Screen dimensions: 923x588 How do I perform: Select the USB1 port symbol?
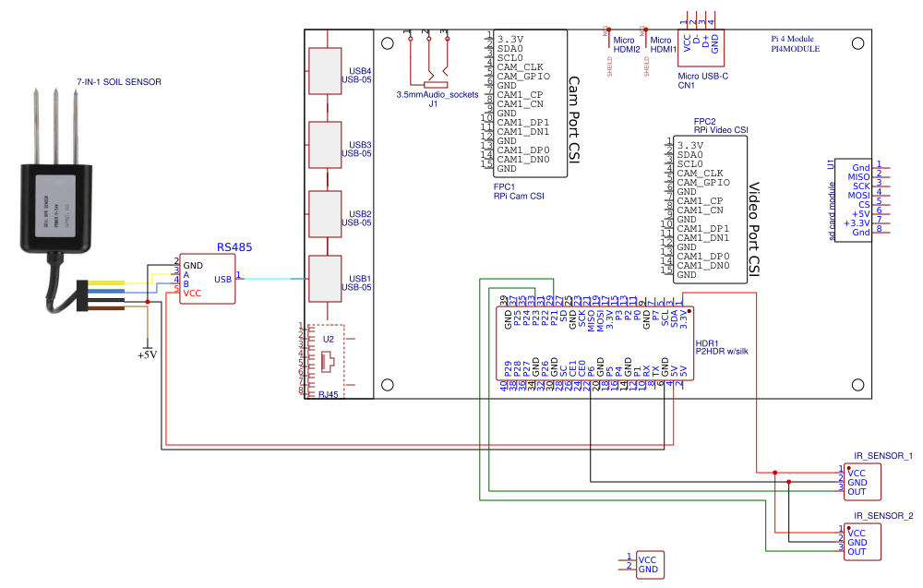pos(325,279)
